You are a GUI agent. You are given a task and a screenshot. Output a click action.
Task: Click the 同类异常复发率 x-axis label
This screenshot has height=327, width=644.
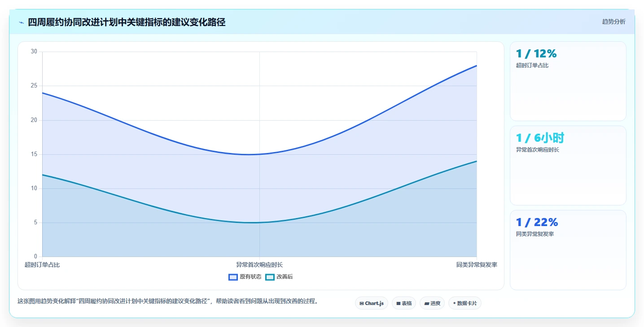[x=477, y=265]
